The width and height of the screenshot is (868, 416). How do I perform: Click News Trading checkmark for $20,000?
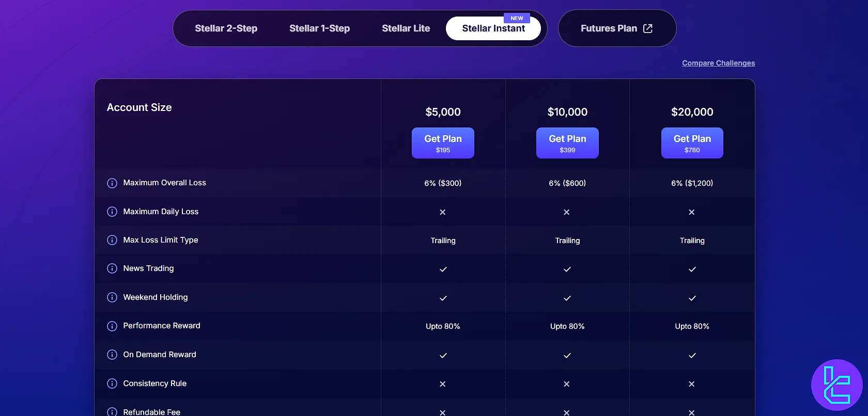[692, 269]
